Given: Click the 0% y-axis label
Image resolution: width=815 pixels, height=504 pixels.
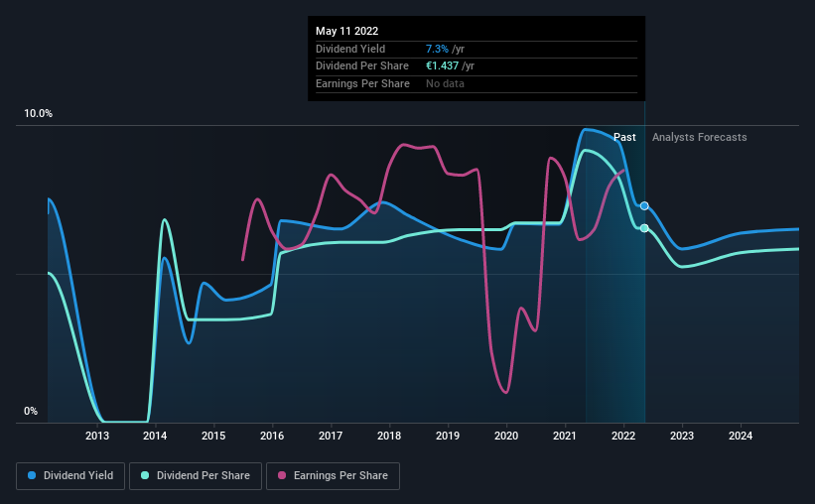Looking at the screenshot, I should click(x=31, y=411).
